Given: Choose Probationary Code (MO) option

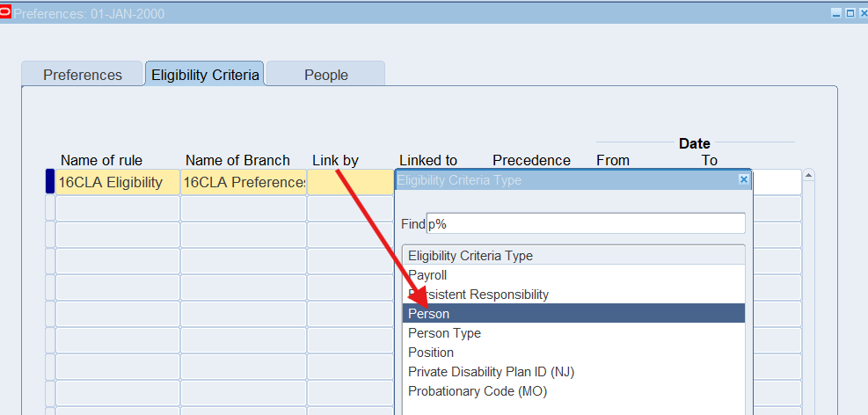Looking at the screenshot, I should (478, 391).
